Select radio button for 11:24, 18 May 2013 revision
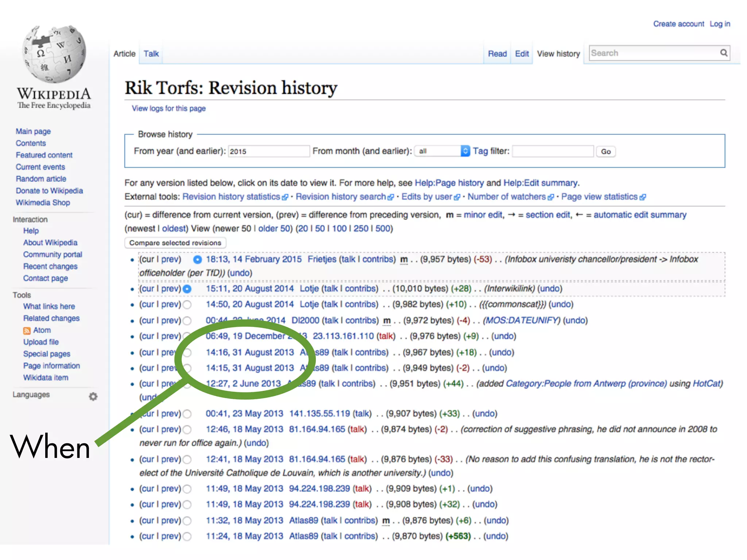 pyautogui.click(x=187, y=536)
